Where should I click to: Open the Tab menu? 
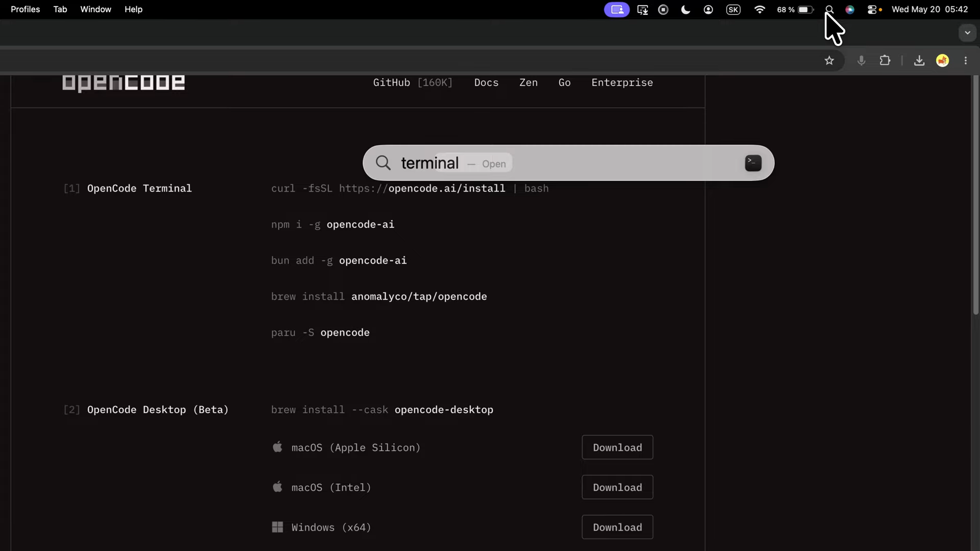60,10
